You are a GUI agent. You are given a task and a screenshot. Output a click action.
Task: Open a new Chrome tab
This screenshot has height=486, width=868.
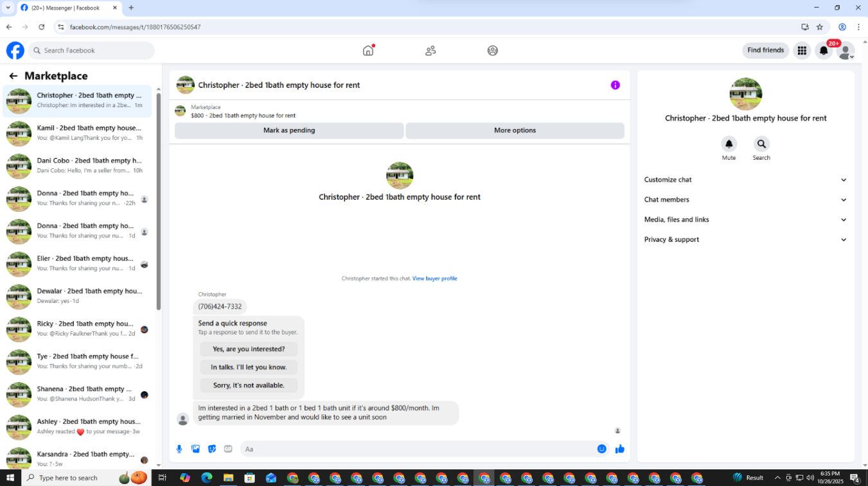(x=131, y=8)
